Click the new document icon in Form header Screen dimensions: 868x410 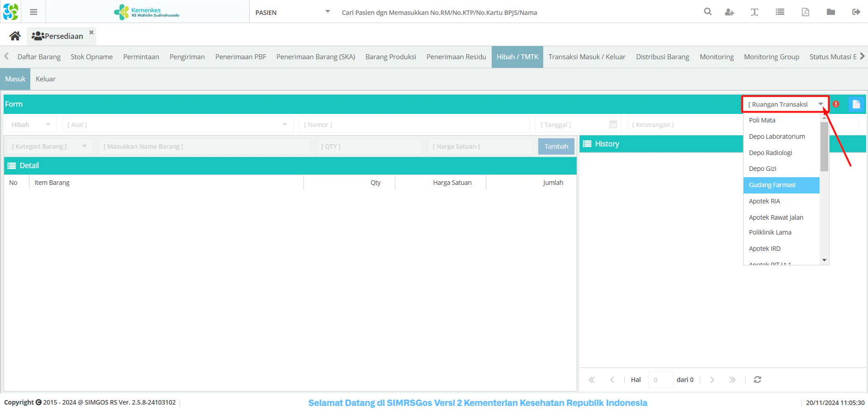[856, 104]
